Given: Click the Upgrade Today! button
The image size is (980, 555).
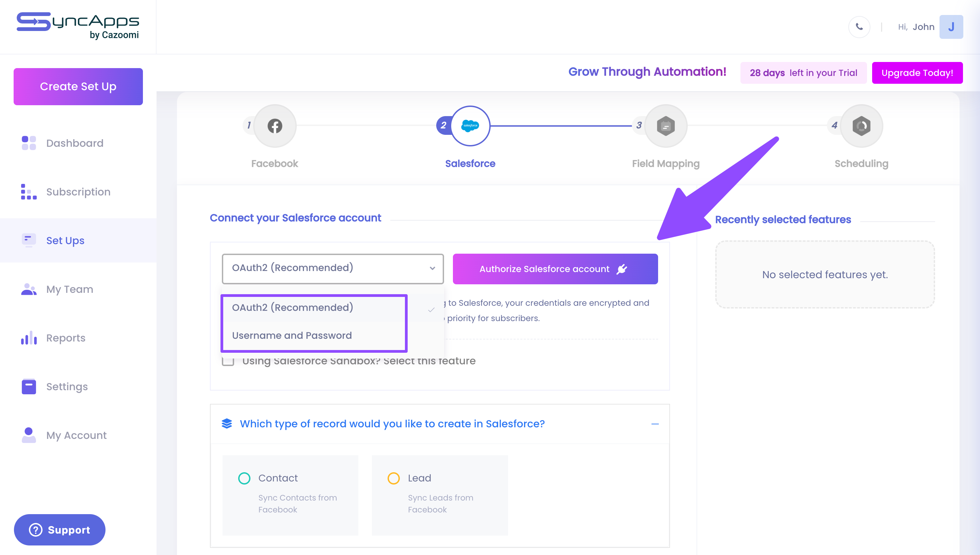Looking at the screenshot, I should (917, 73).
